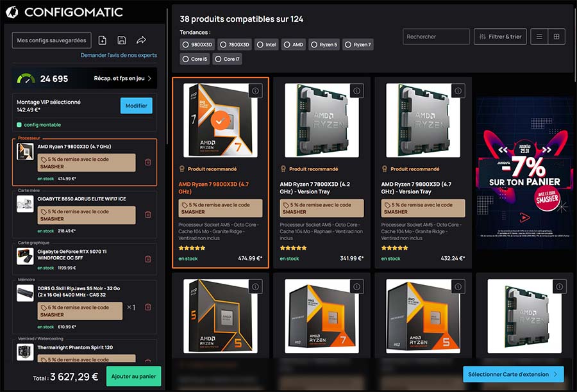Switch to grid view layout
Screen dimensions: 577x392
tap(556, 37)
